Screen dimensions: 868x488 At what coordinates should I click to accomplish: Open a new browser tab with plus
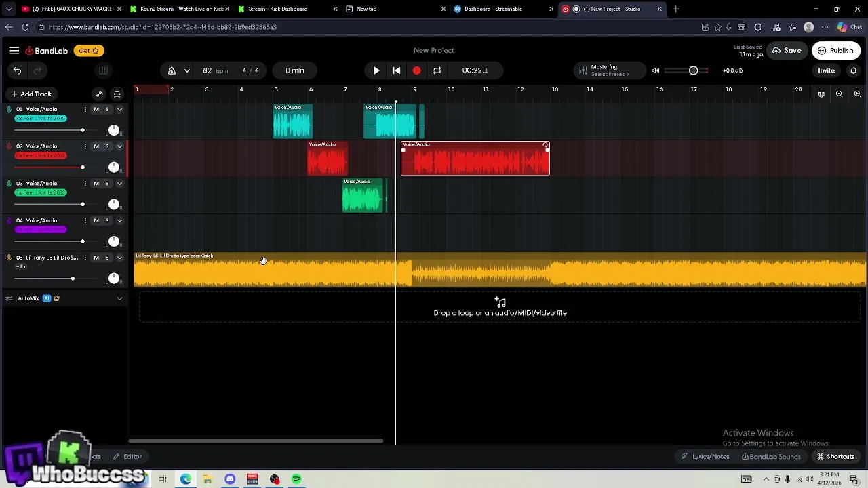coord(675,9)
